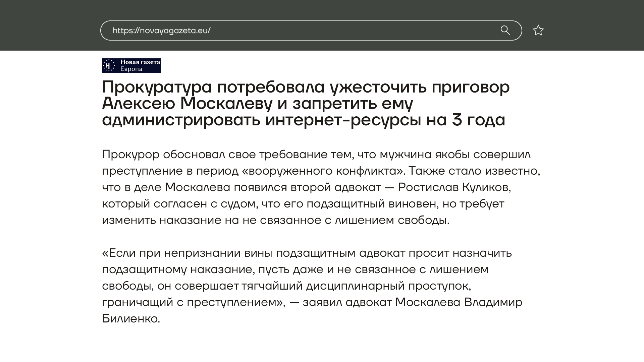
Task: Click 'Алексею Москалеву' in the headline
Action: pyautogui.click(x=187, y=104)
